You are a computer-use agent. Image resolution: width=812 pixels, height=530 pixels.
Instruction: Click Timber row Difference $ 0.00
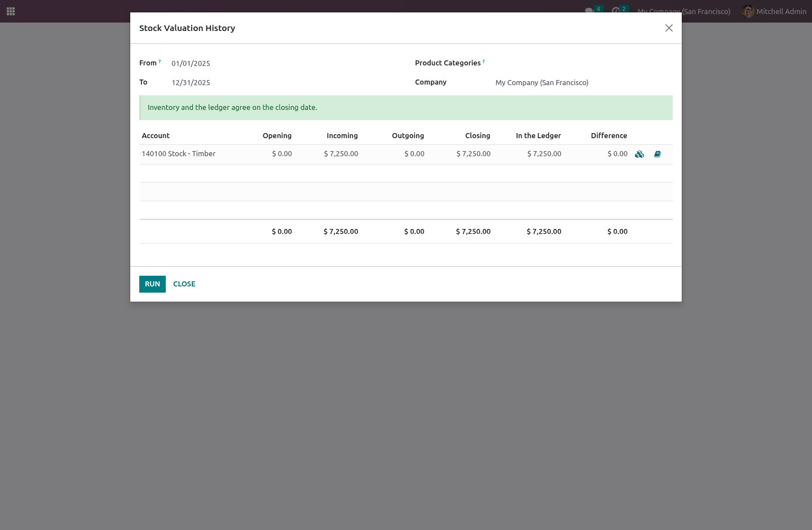click(x=617, y=154)
